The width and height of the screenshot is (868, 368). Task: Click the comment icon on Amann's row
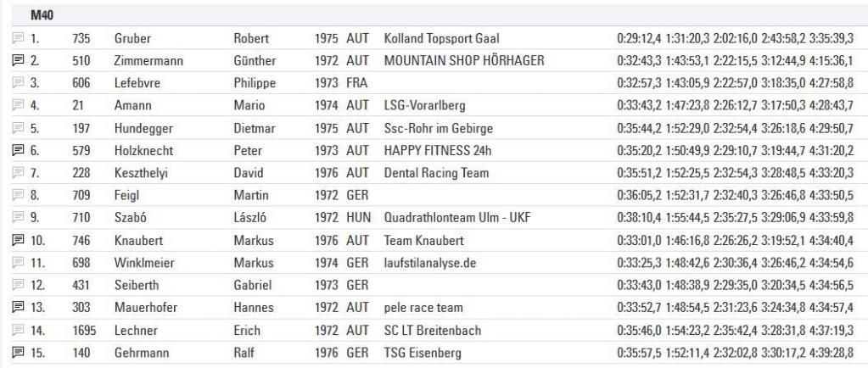(x=17, y=106)
